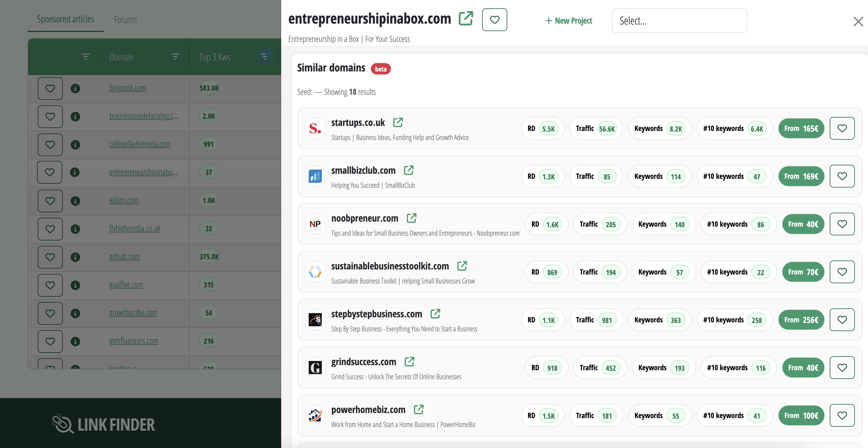Open the collegefashionista.com link
Screen dimensions: 868x448
[x=139, y=144]
